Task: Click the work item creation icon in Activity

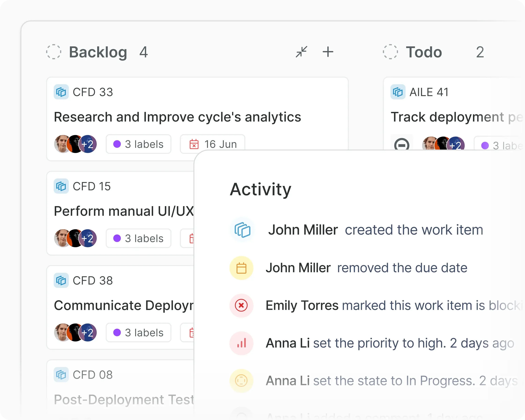Action: [242, 230]
